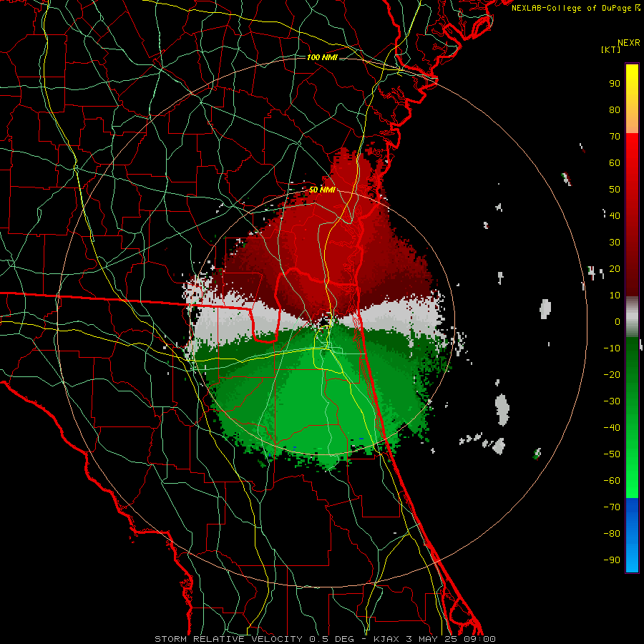Pick the gray zero-velocity color bar segment

[x=632, y=317]
